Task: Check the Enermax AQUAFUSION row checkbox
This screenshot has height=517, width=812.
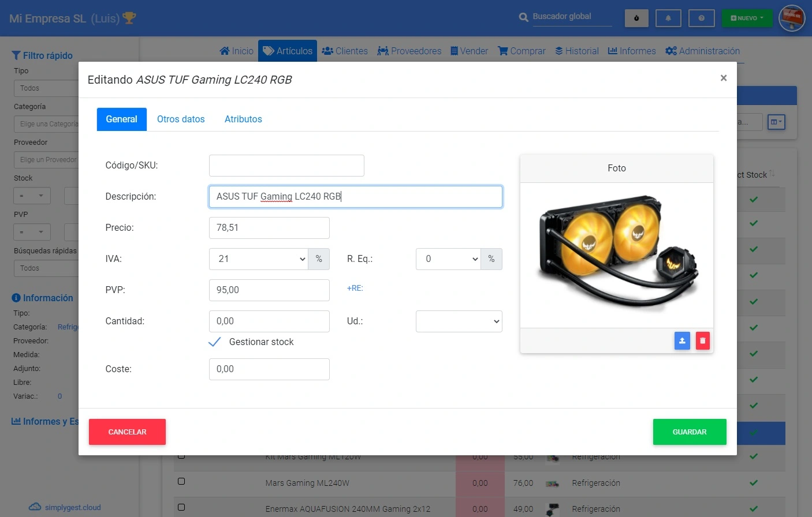Action: [181, 507]
